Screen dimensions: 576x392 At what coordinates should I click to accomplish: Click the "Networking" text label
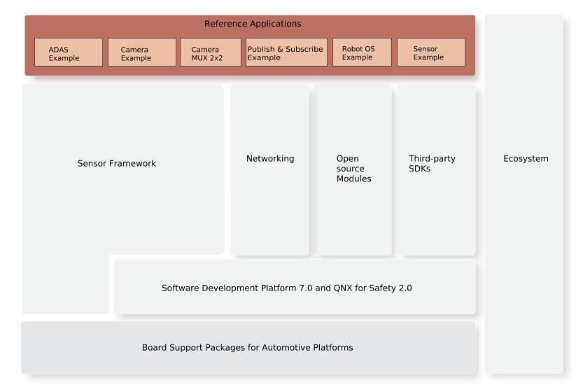(270, 159)
